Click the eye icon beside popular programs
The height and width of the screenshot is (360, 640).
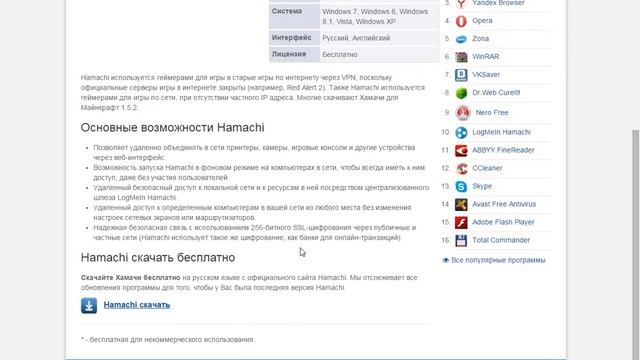(x=445, y=260)
